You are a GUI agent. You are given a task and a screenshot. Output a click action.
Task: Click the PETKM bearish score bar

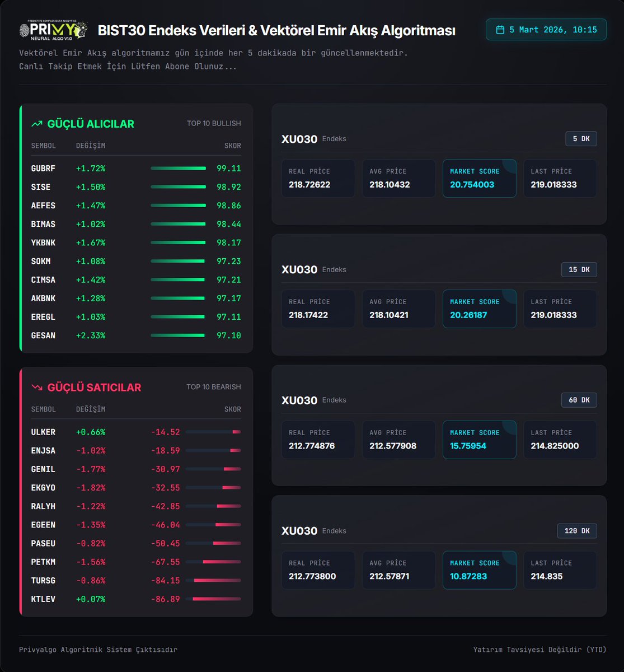coord(213,562)
